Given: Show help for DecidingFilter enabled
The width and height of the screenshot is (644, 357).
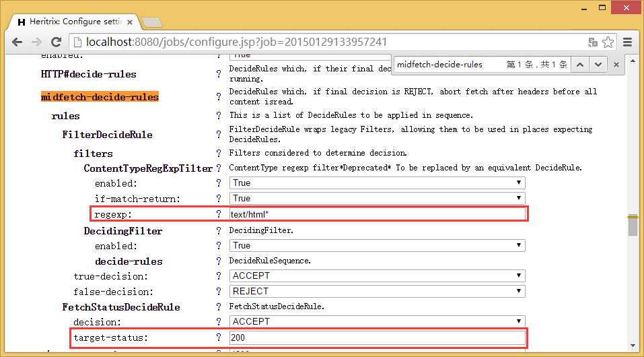Looking at the screenshot, I should tap(219, 246).
